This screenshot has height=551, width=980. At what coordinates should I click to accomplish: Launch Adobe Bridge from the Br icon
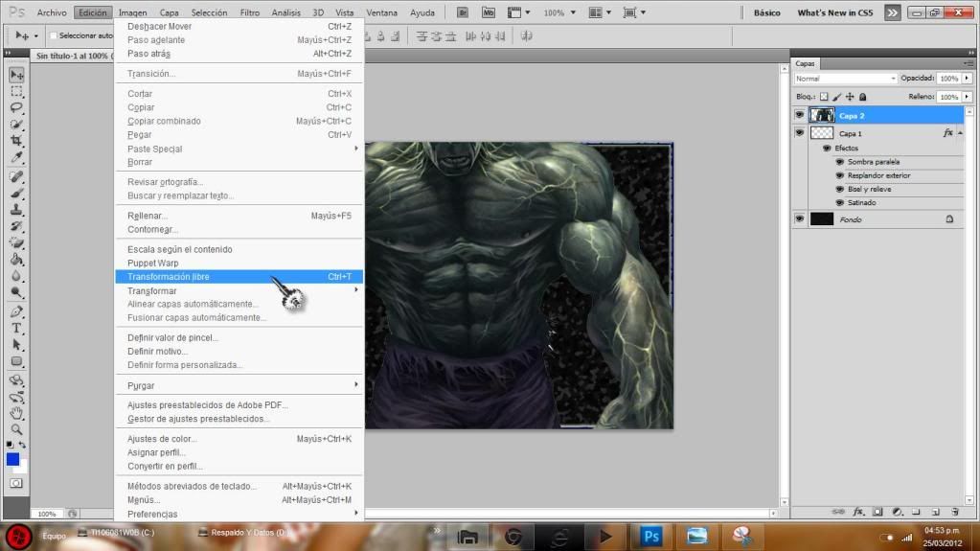tap(463, 12)
